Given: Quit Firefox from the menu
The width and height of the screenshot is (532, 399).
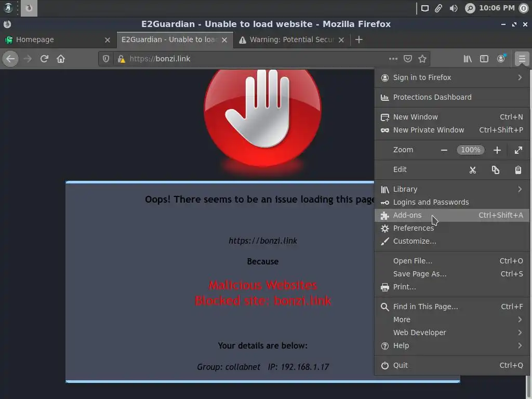Looking at the screenshot, I should click(x=451, y=365).
